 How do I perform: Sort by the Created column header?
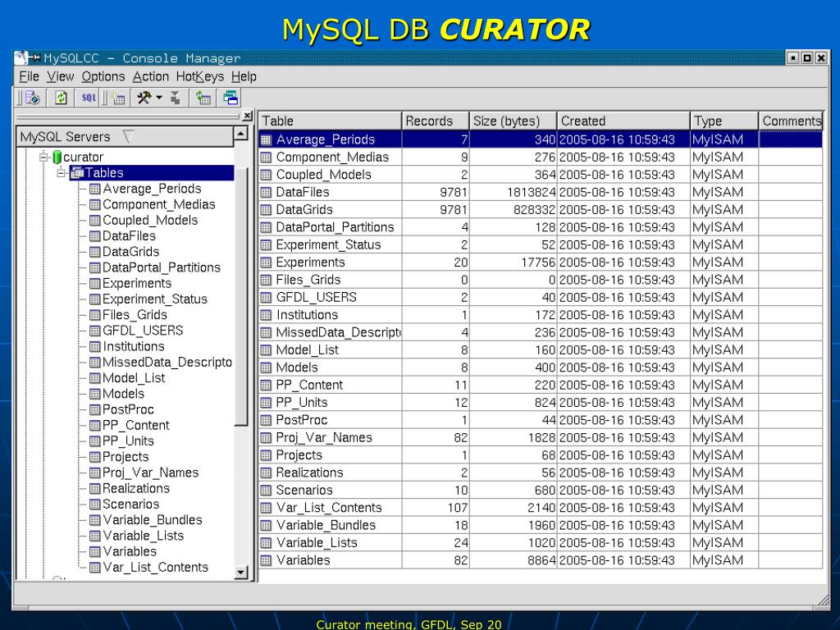click(623, 121)
